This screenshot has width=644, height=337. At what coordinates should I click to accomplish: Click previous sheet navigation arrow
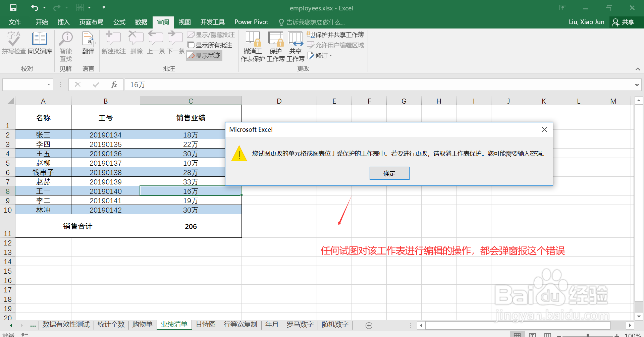(11, 325)
